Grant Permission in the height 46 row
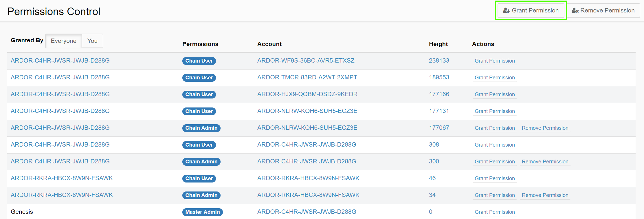 point(494,178)
